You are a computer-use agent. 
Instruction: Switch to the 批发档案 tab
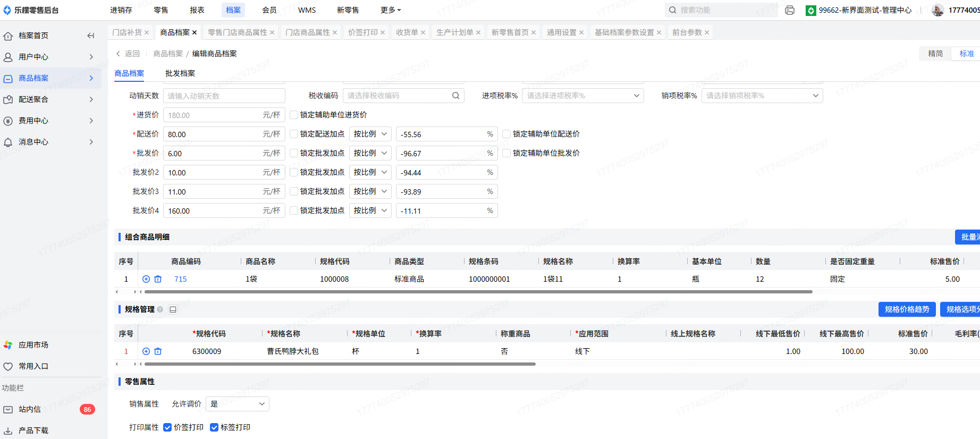pyautogui.click(x=180, y=73)
